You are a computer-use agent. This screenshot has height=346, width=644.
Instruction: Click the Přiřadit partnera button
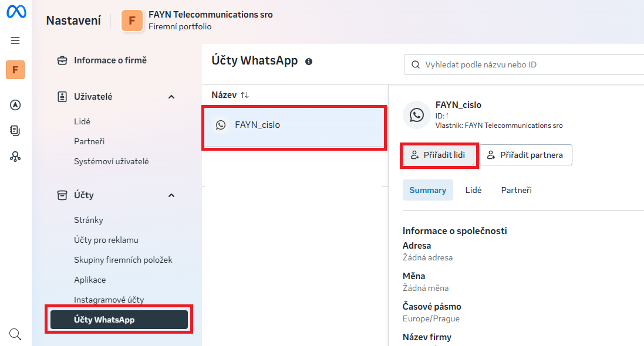tap(525, 155)
